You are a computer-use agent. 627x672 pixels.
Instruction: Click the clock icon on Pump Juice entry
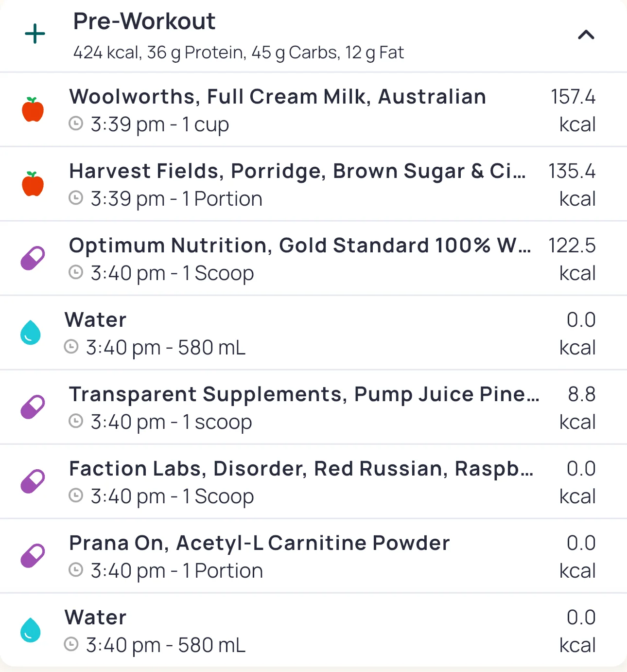pos(76,421)
